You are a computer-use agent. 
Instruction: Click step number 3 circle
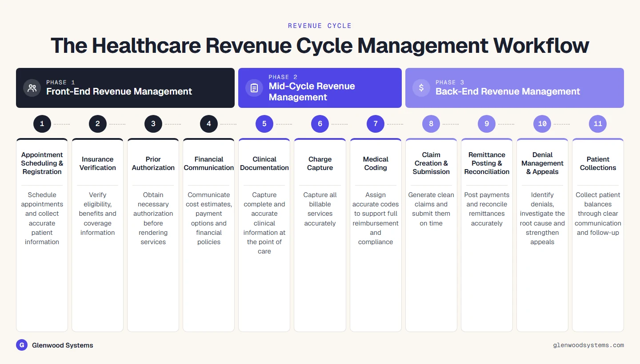coord(153,124)
